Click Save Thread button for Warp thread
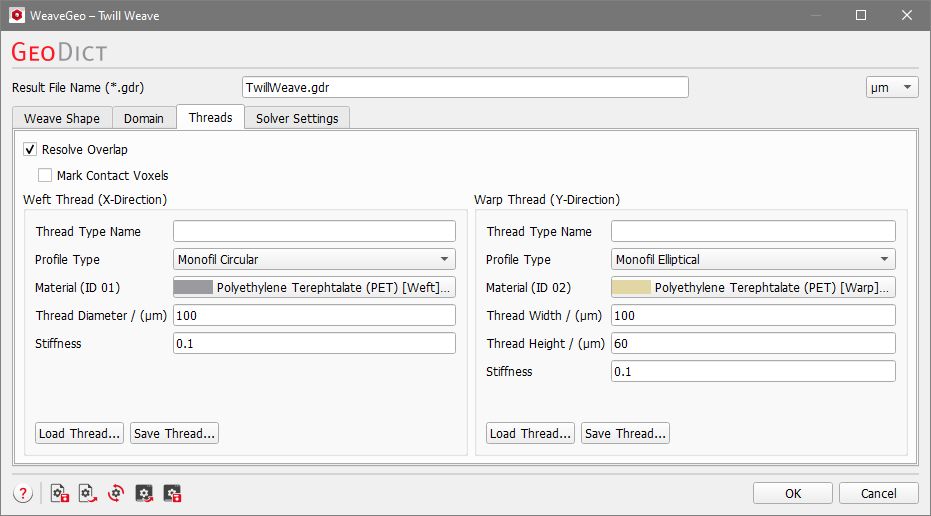Image resolution: width=931 pixels, height=516 pixels. click(625, 433)
